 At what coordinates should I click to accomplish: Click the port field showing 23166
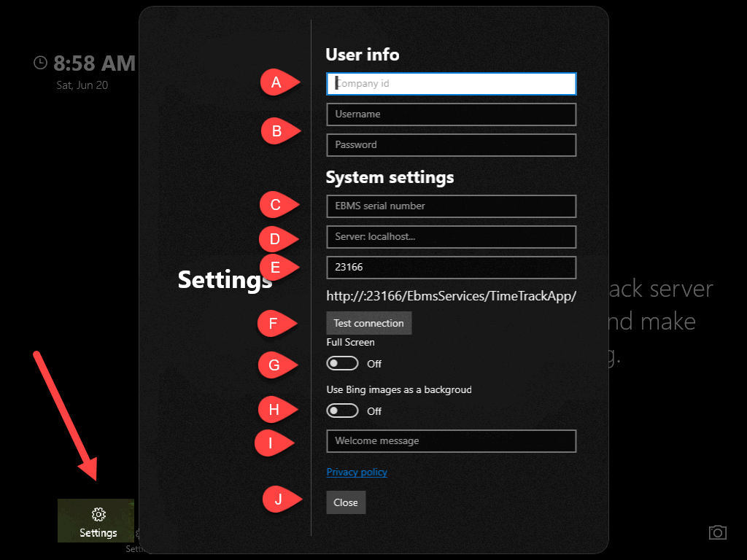(451, 268)
